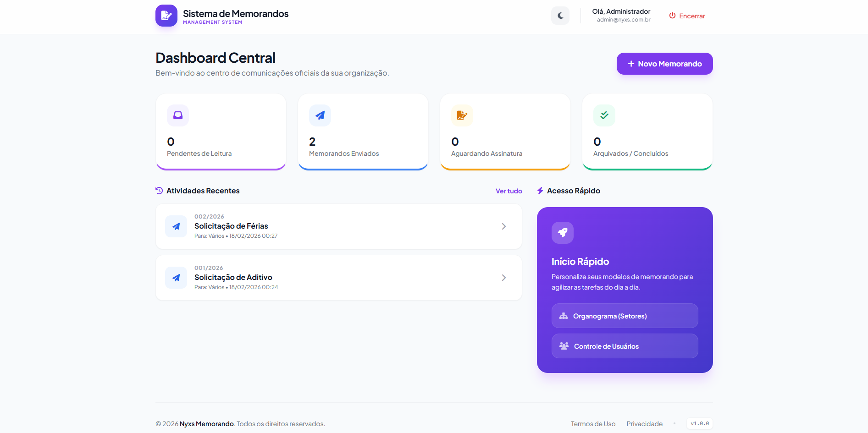
Task: Click the Arquivados / Concluídos checkmark icon
Action: pos(604,115)
